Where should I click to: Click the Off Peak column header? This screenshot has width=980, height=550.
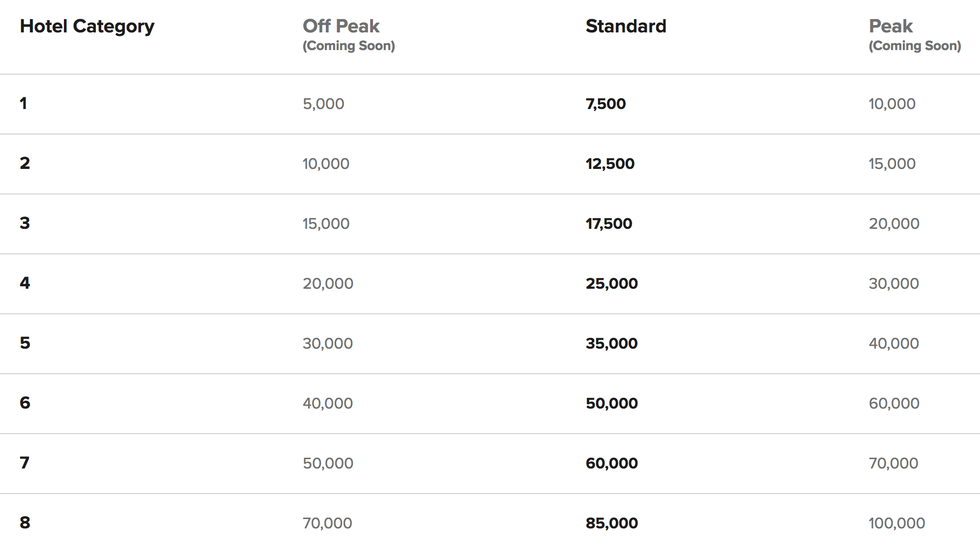point(341,27)
